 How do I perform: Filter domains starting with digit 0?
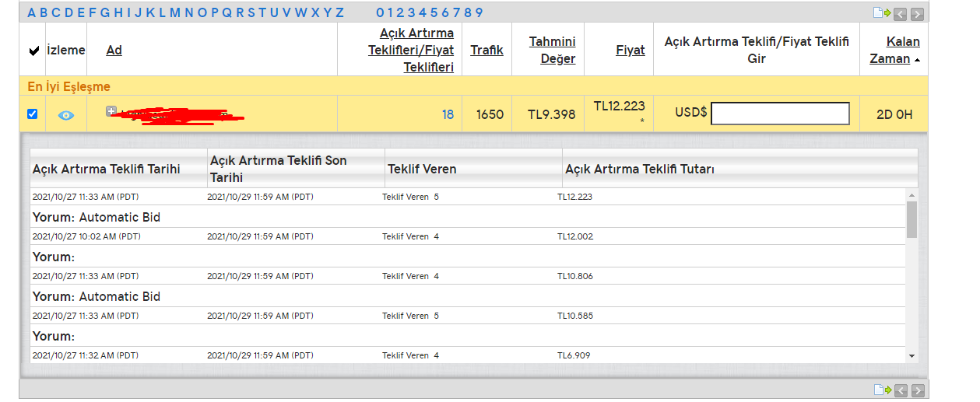click(380, 12)
